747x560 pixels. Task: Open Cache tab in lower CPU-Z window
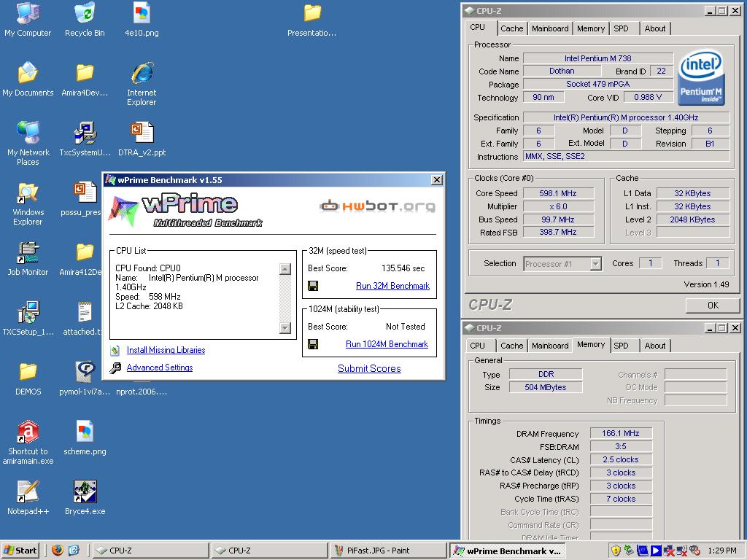(x=511, y=346)
